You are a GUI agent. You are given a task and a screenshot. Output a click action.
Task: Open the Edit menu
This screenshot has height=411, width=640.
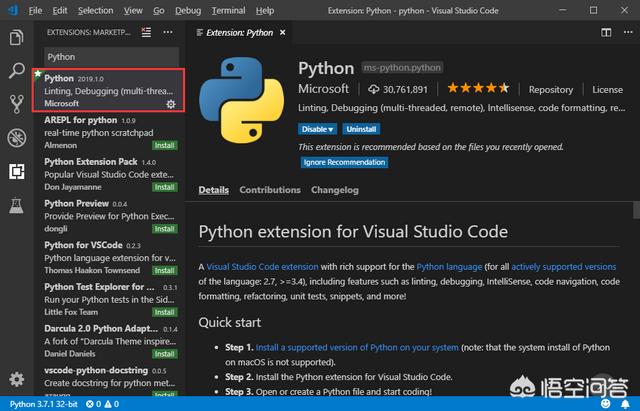tap(60, 10)
